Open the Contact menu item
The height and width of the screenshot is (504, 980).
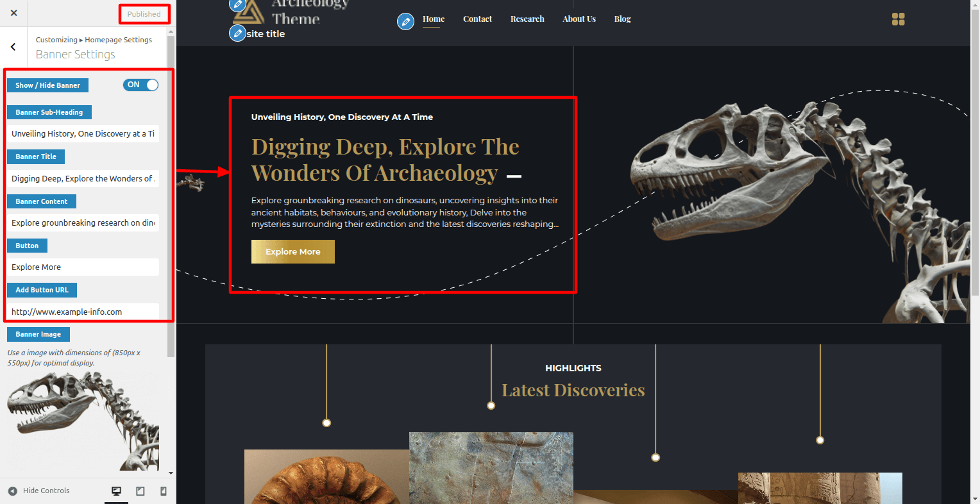coord(477,19)
